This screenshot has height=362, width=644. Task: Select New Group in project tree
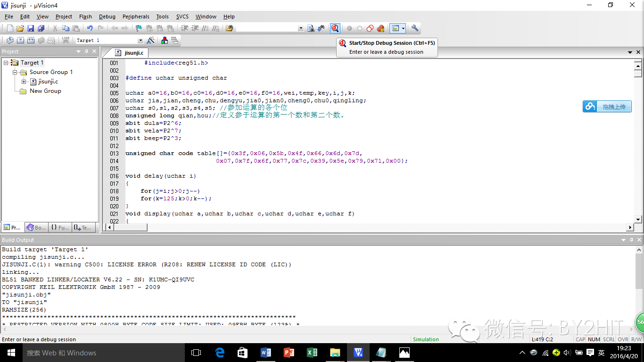45,91
